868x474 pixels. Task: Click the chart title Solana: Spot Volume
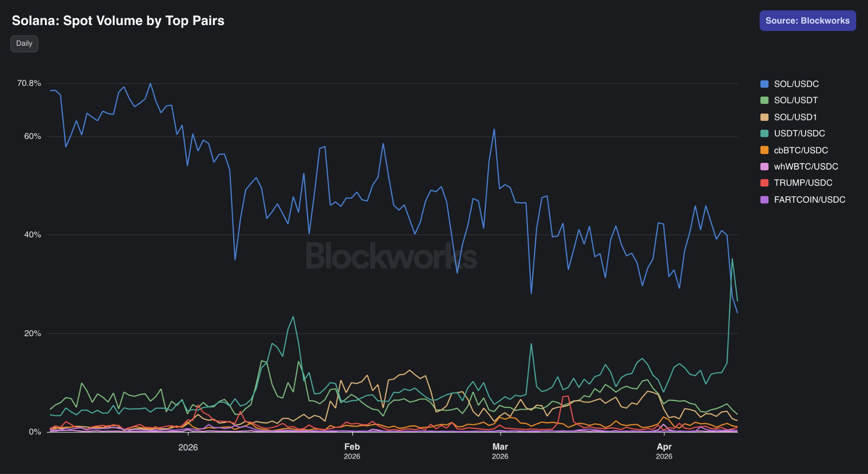(x=118, y=21)
